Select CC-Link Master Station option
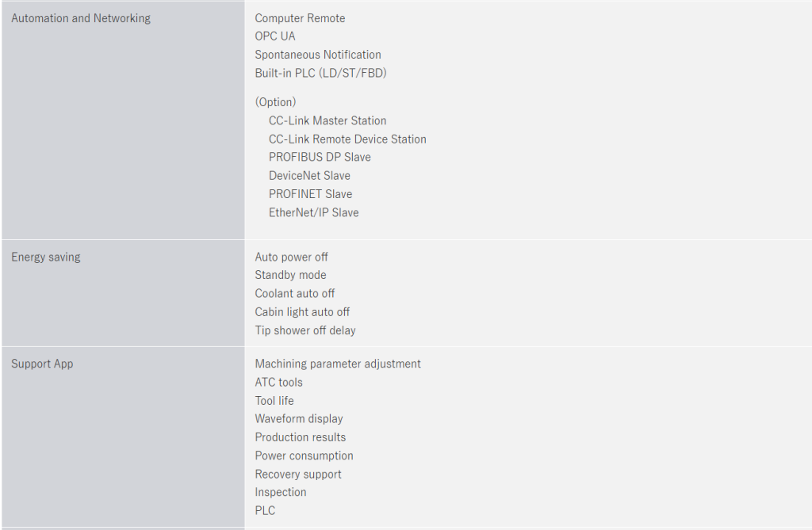 [327, 120]
